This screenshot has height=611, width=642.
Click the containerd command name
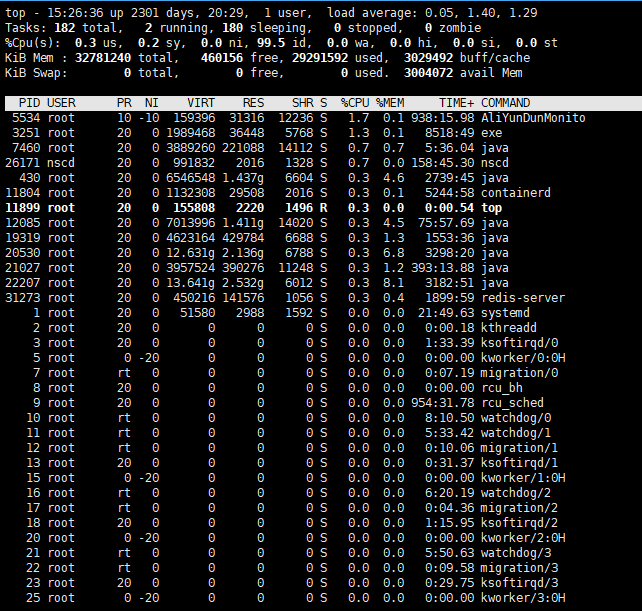(516, 193)
